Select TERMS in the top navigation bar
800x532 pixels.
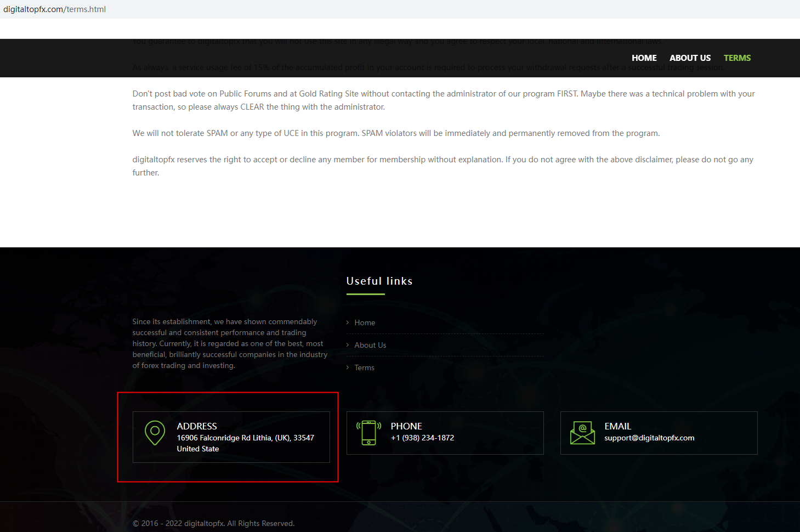737,58
